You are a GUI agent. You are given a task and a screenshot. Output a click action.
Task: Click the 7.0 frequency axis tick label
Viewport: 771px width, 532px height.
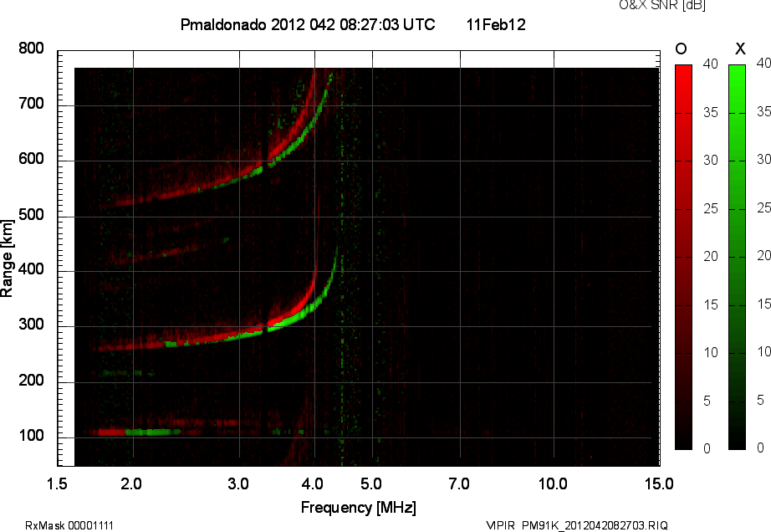click(x=459, y=483)
